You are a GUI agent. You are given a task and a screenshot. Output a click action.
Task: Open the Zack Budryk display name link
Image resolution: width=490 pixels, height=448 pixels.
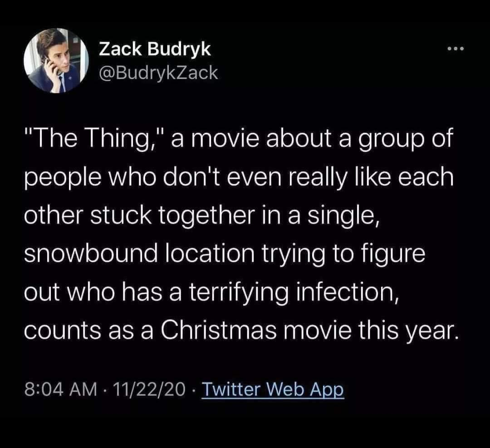coord(155,49)
